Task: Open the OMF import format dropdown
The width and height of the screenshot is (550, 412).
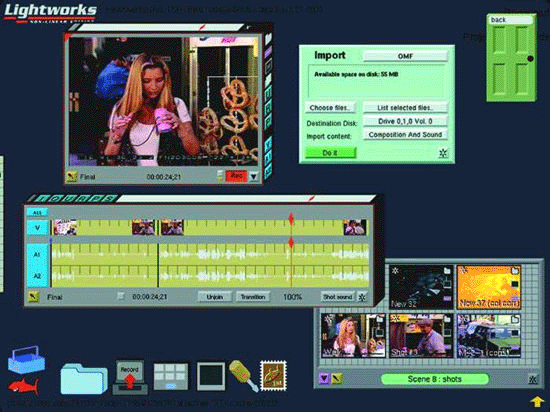Action: pos(405,56)
